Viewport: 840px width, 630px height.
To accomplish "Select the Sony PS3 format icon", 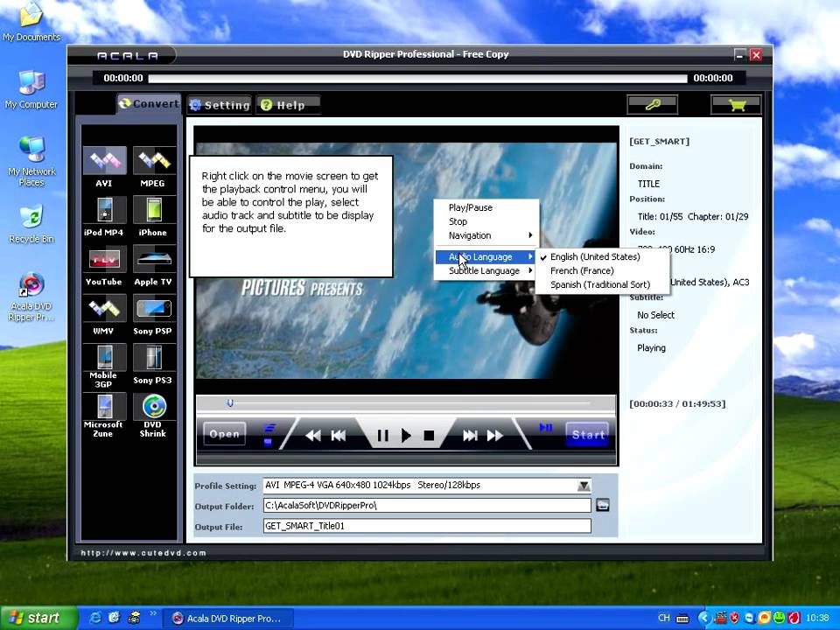I will pos(154,357).
